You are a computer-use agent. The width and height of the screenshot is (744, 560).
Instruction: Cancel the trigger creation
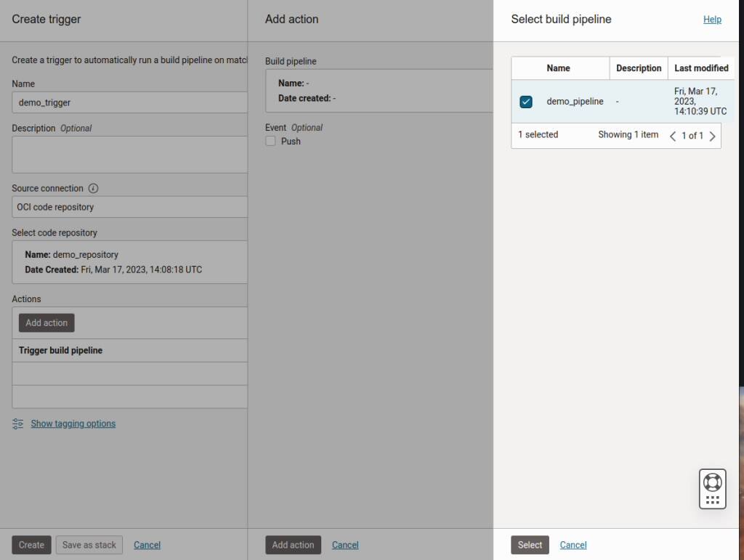point(147,545)
